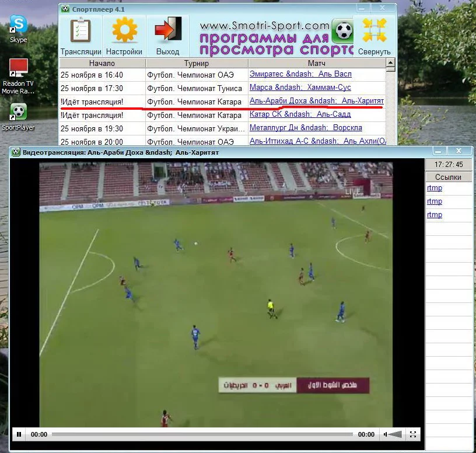Open match Катар СК – Аль-Садд

point(300,114)
